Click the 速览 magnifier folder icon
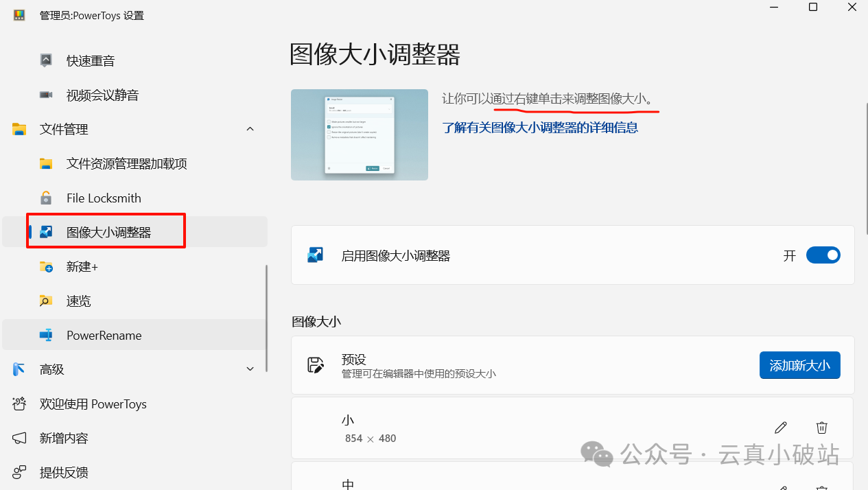This screenshot has width=868, height=490. [46, 301]
